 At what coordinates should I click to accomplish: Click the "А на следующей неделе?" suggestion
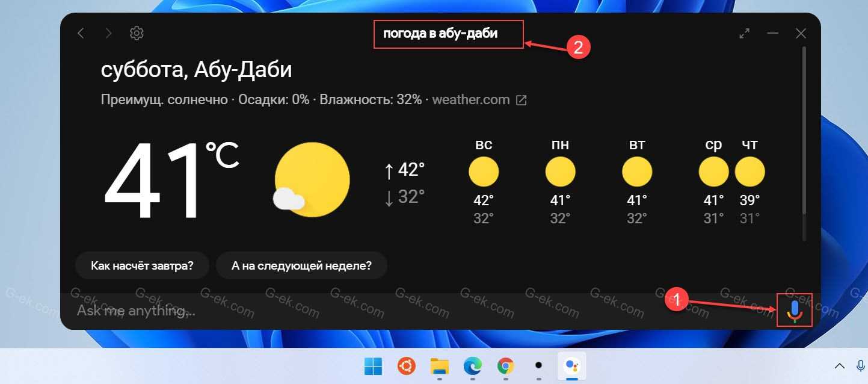[x=301, y=265]
